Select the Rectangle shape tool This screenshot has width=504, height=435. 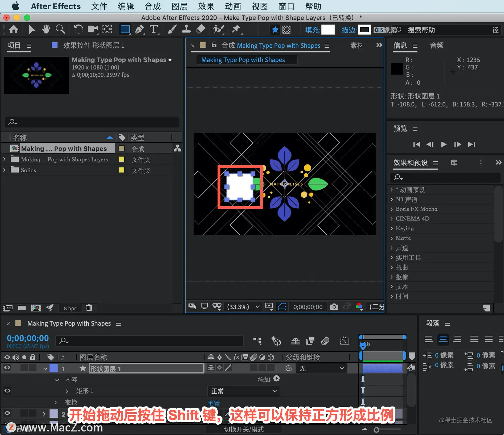pyautogui.click(x=125, y=30)
